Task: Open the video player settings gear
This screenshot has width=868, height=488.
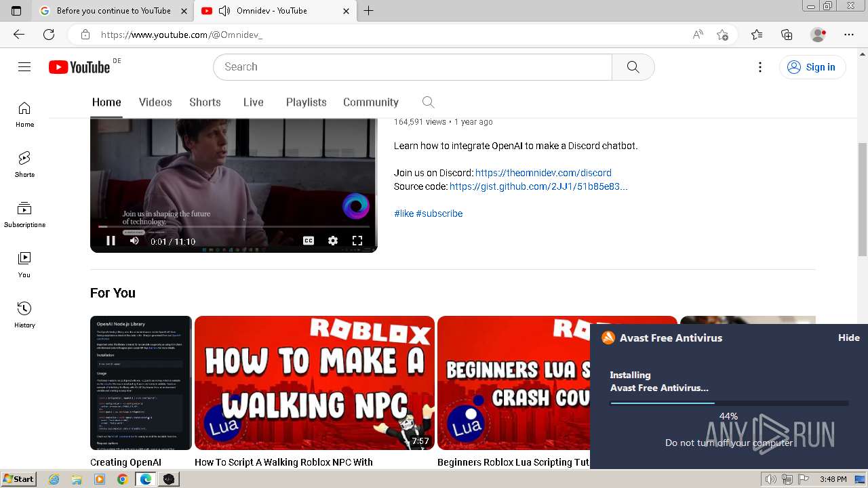Action: (333, 241)
